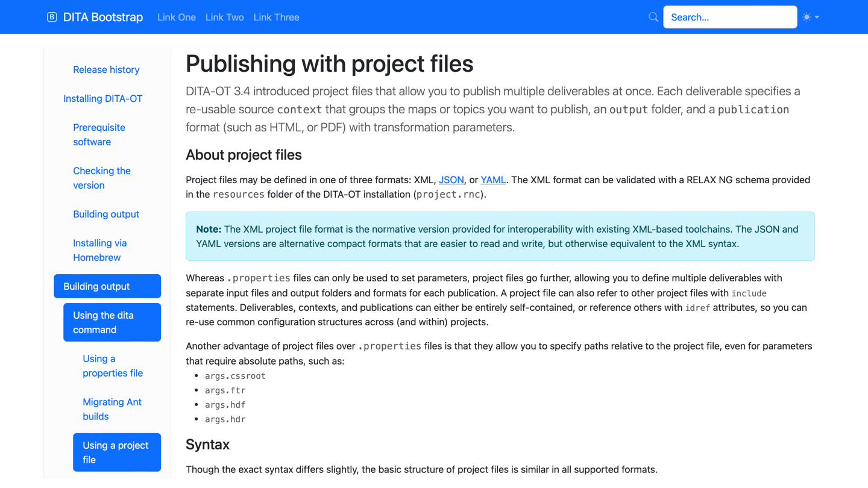Click the Bootstrap logo icon in navbar

[x=52, y=17]
